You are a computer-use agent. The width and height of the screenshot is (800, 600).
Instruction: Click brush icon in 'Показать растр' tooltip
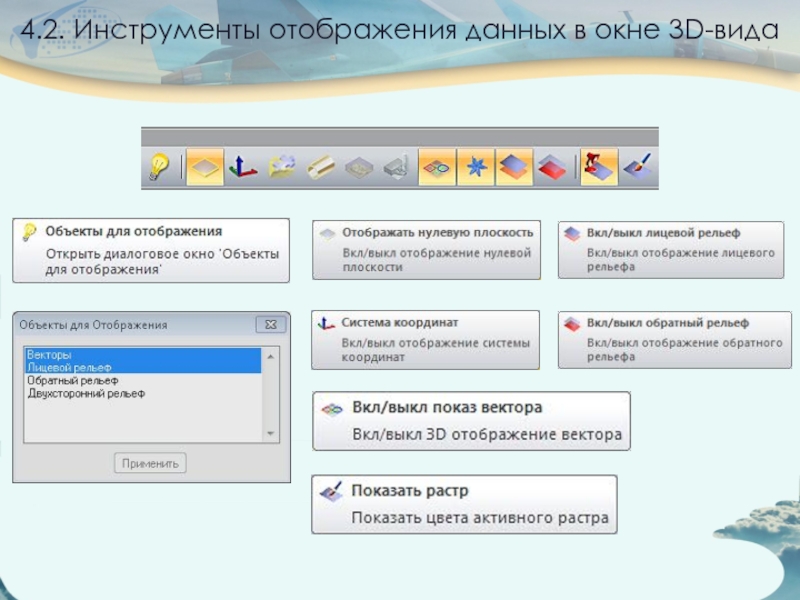click(x=332, y=491)
